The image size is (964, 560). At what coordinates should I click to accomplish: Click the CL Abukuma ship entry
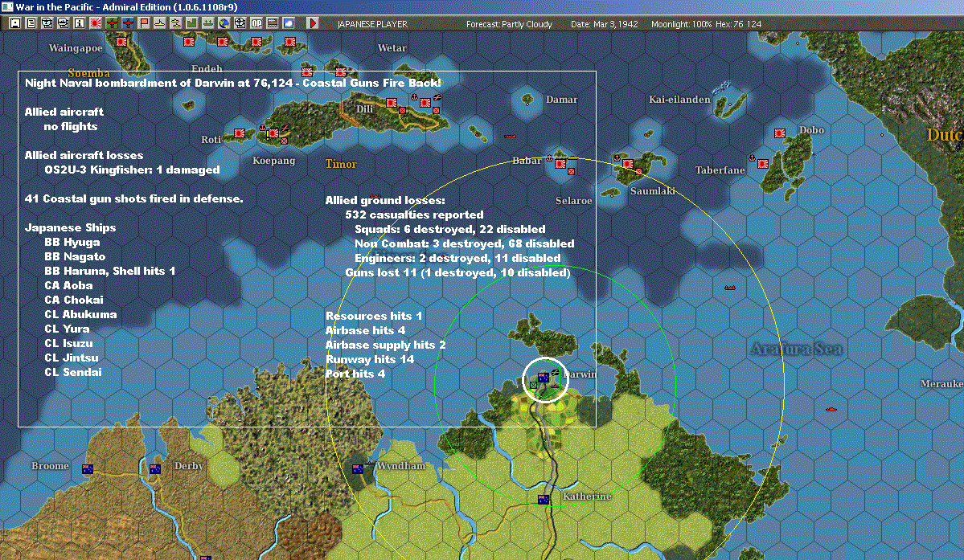80,314
